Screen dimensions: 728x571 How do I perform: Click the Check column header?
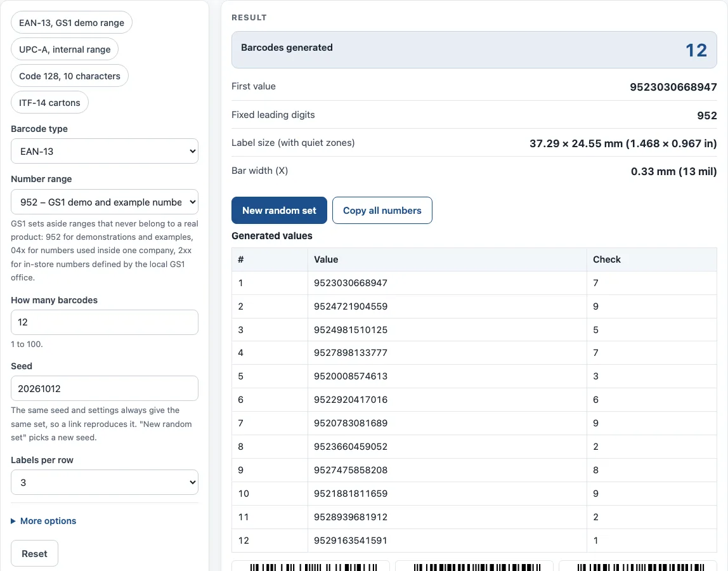652,259
